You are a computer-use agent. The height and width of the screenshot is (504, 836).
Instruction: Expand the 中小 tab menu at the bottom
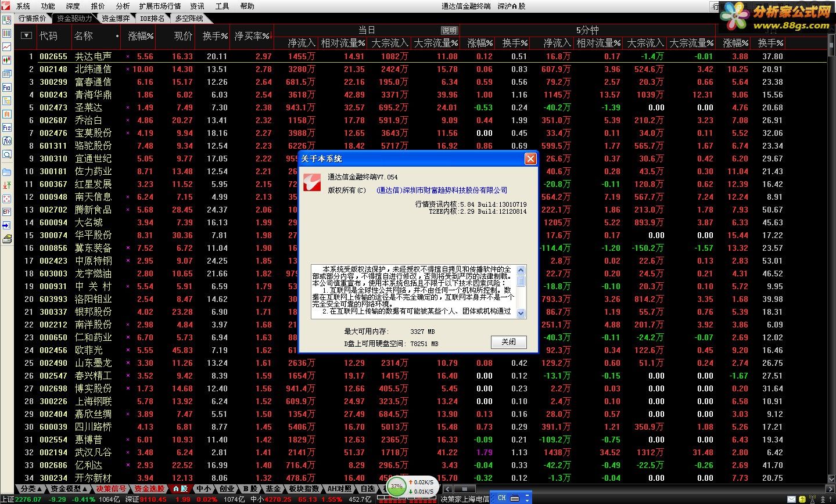(x=204, y=489)
